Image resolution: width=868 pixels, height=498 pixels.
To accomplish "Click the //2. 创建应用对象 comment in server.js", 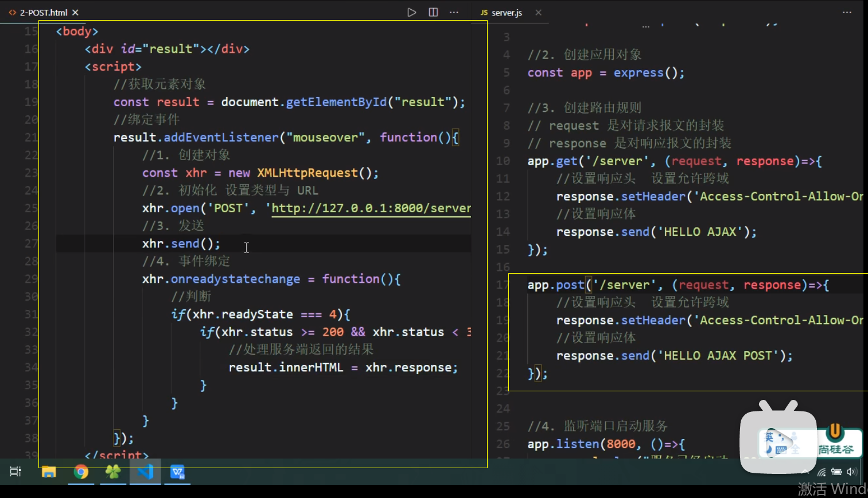I will click(585, 55).
